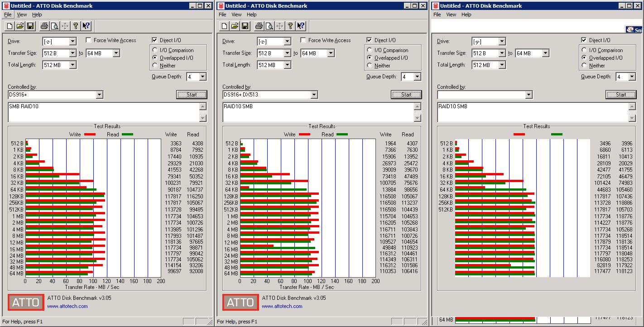Open Transfer Size 512 B dropdown in left DS916+ window
The image size is (644, 327).
tap(72, 53)
